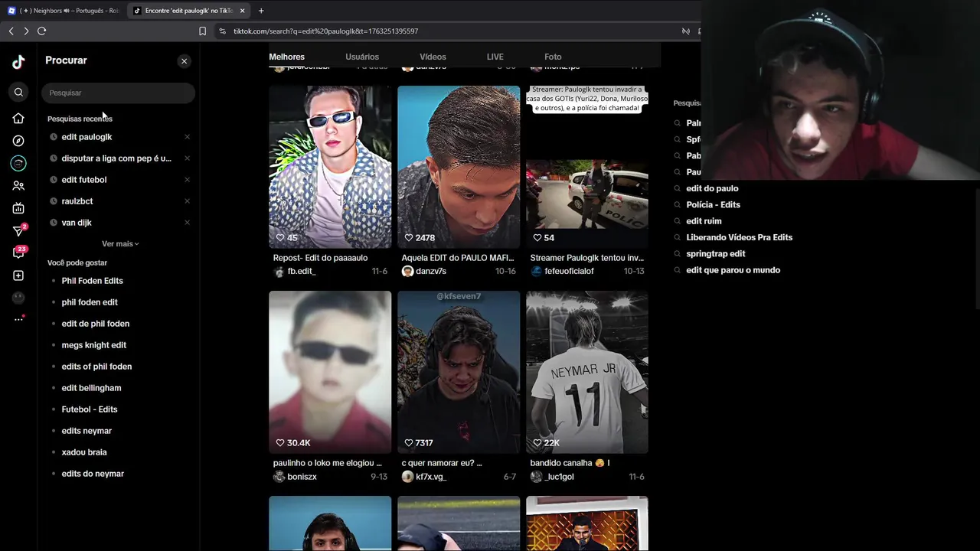Remove 'edit paulogIk' from recent searches
980x551 pixels.
click(x=187, y=137)
